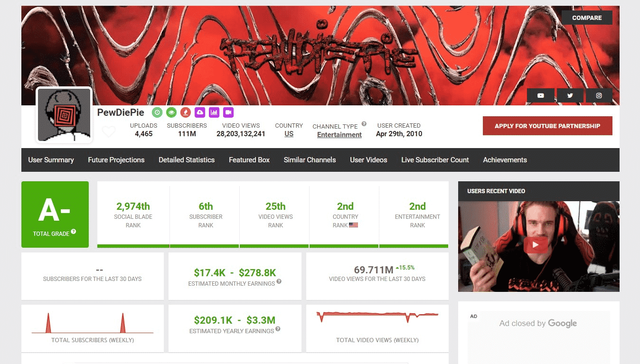The image size is (640, 364).
Task: Click the PewDiePie channel name
Action: click(121, 112)
